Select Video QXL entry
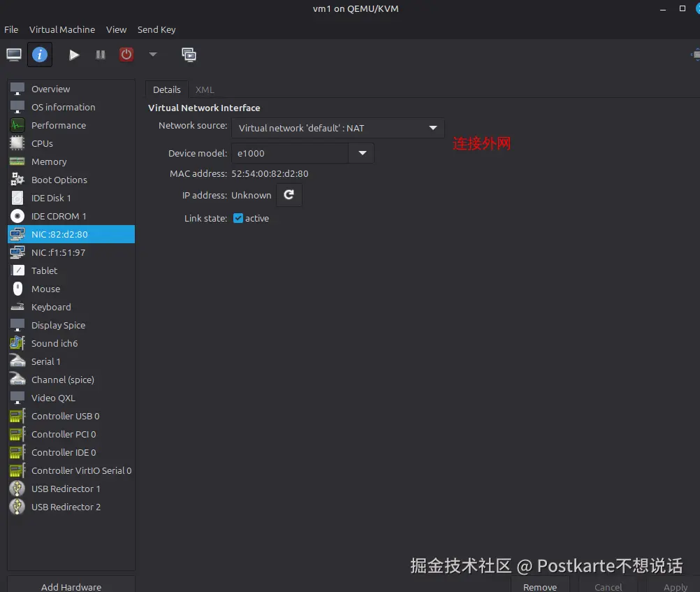 point(71,398)
